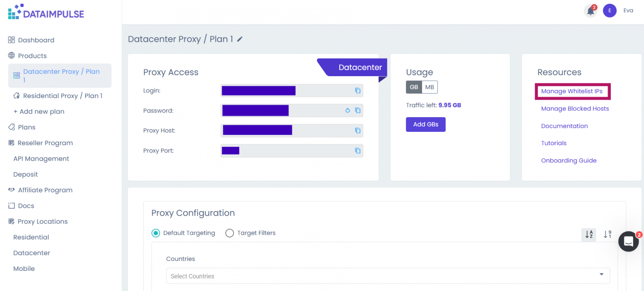Enable Target Filters mode
644x291 pixels.
tap(230, 233)
